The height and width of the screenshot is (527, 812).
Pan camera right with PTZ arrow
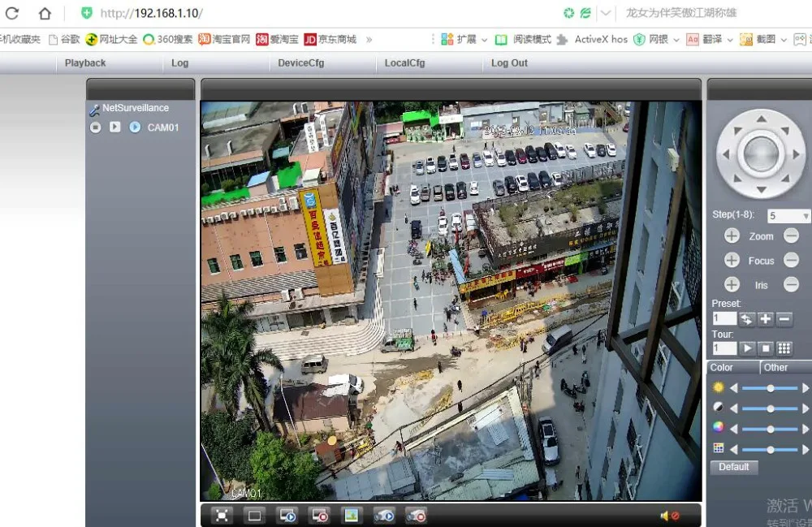796,154
